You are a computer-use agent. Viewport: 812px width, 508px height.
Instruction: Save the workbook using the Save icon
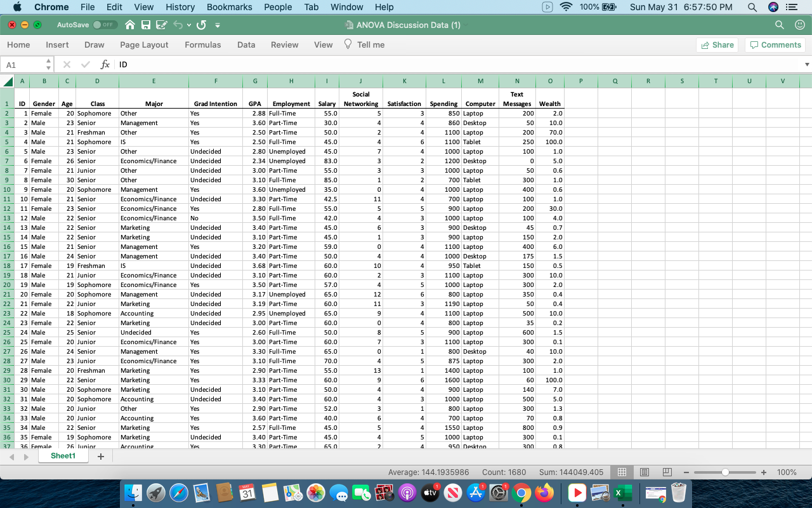tap(146, 25)
